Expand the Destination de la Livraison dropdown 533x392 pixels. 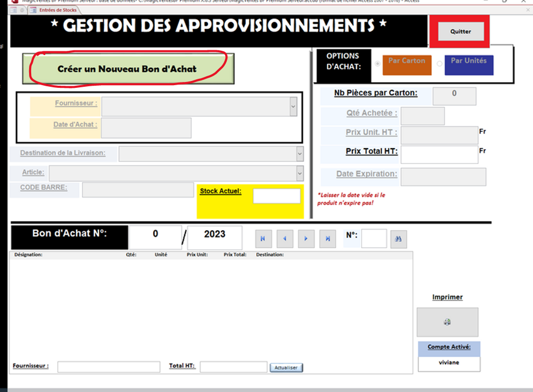tap(300, 154)
